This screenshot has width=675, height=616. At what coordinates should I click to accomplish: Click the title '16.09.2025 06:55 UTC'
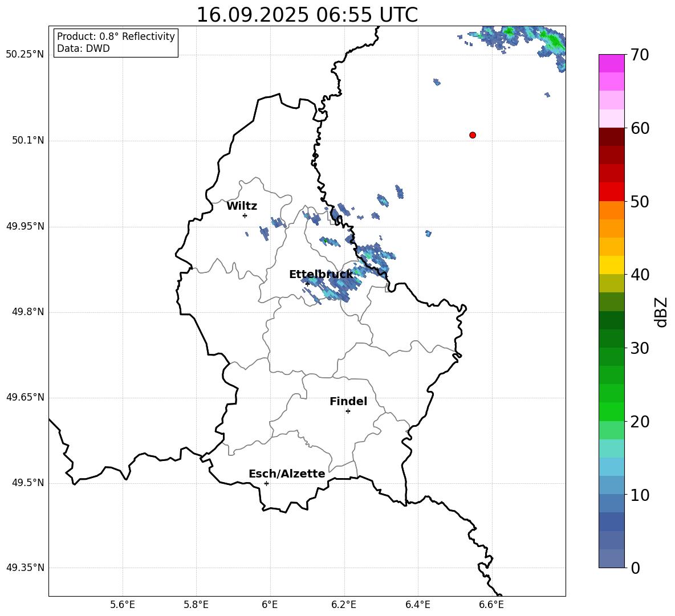tap(307, 15)
